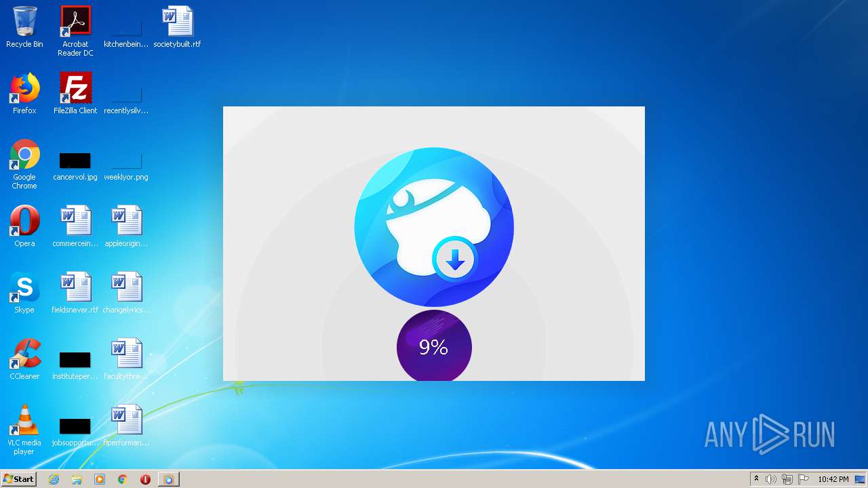Click the 10:42 PM taskbar clock
Image resolution: width=868 pixels, height=488 pixels.
pos(833,479)
